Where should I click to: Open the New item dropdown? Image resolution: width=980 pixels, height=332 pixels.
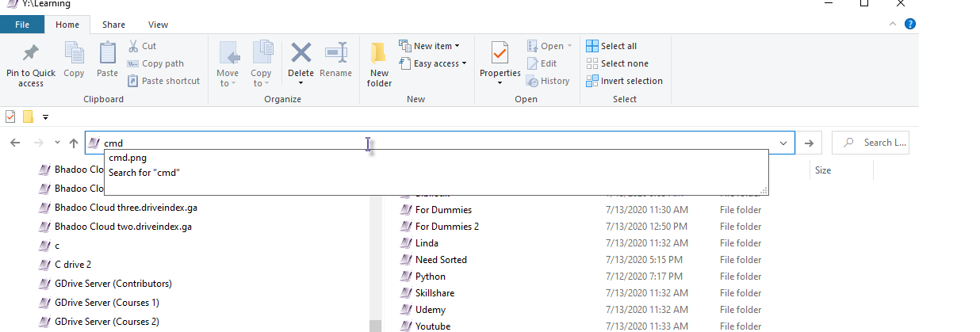(432, 46)
